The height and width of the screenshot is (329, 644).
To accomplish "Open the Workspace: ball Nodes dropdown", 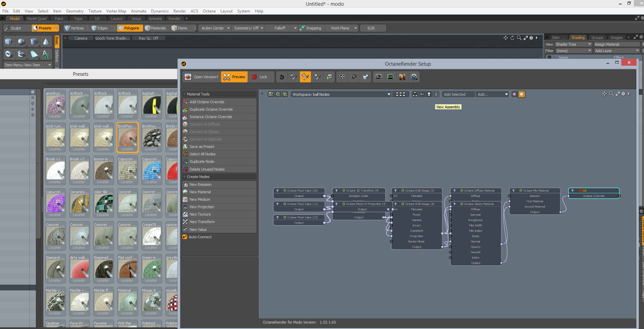I will click(x=341, y=94).
